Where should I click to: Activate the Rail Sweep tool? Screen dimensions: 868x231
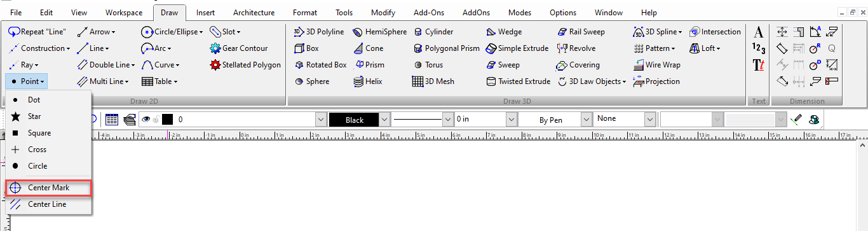coord(581,32)
